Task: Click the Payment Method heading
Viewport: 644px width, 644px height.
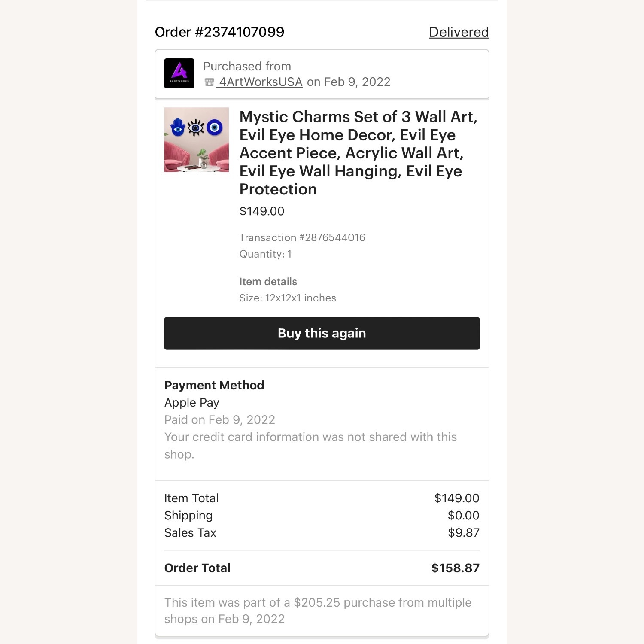Action: pos(214,385)
